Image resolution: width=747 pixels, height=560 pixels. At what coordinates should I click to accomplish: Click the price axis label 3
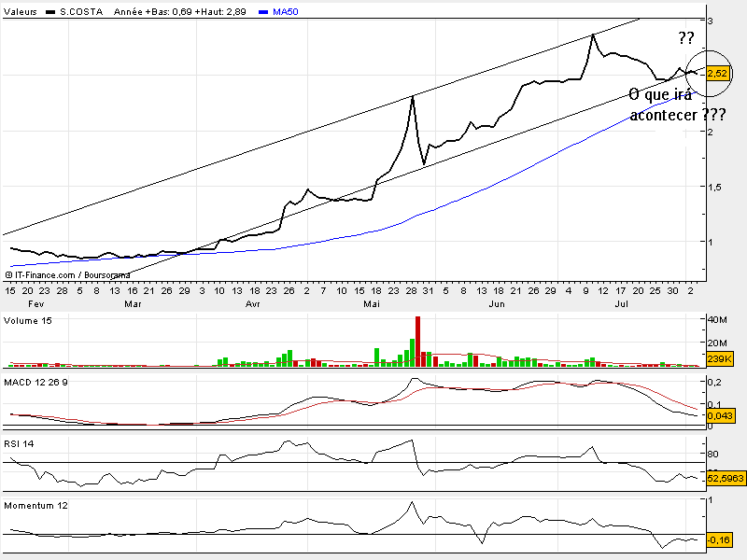(x=711, y=21)
